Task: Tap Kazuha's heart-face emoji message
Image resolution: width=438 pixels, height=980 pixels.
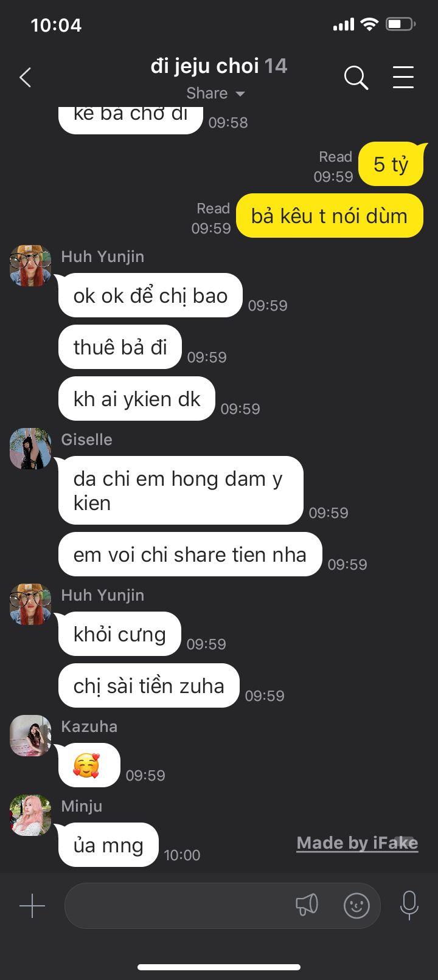Action: [89, 765]
